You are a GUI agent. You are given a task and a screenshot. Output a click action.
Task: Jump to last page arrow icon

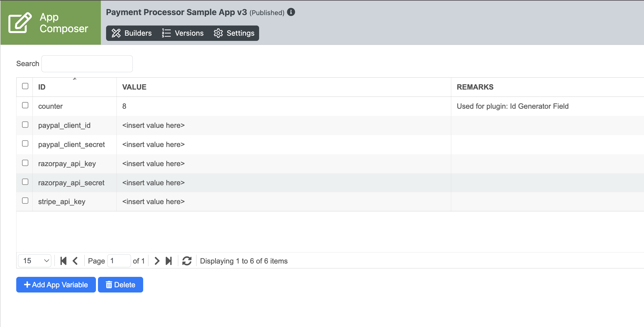169,261
